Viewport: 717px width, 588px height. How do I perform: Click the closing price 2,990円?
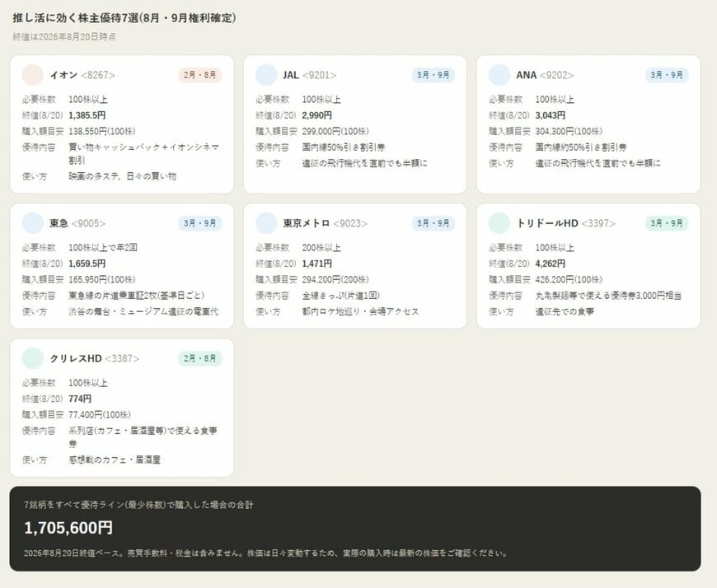[x=317, y=115]
